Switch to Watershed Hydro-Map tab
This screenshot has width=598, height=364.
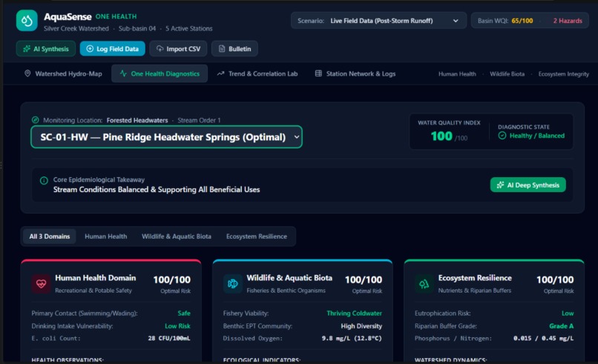(x=63, y=73)
